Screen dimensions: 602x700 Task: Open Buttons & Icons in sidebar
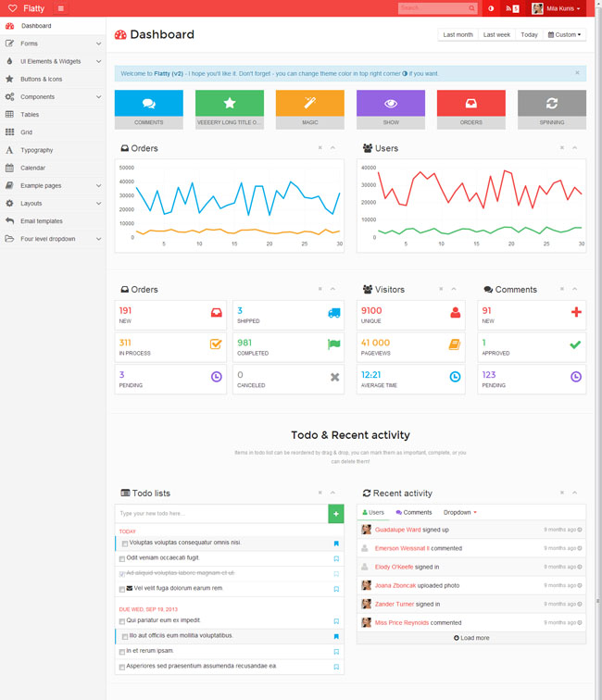(53, 79)
